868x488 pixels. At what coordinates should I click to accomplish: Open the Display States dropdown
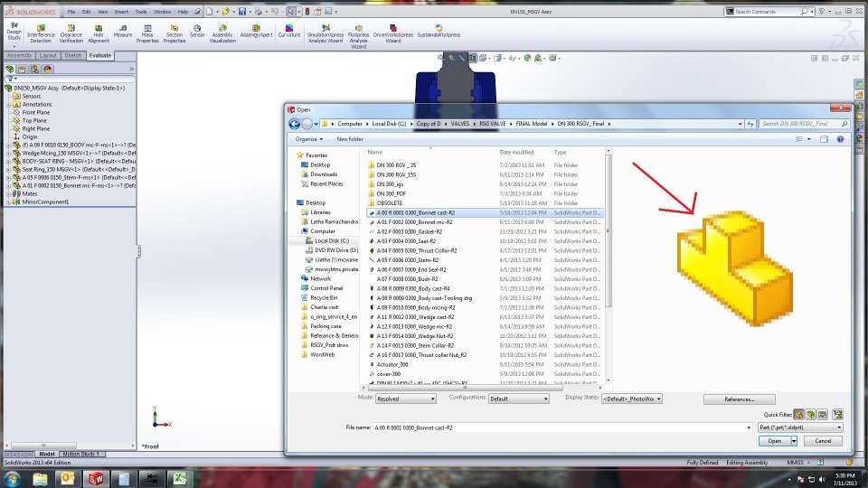tap(632, 399)
